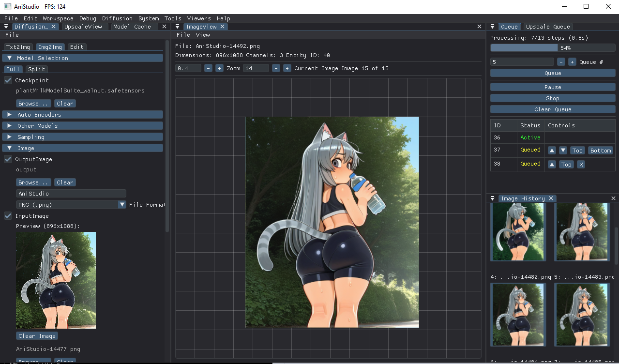619x364 pixels.
Task: Toggle the OutputImage checkbox
Action: (8, 159)
